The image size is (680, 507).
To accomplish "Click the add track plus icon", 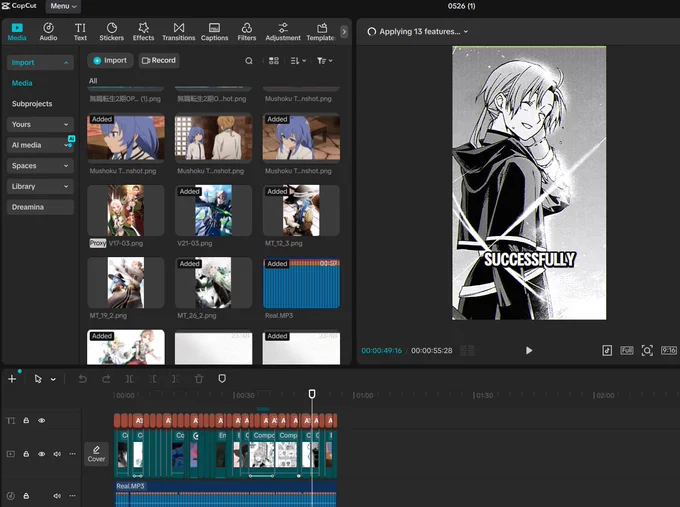I will click(12, 379).
